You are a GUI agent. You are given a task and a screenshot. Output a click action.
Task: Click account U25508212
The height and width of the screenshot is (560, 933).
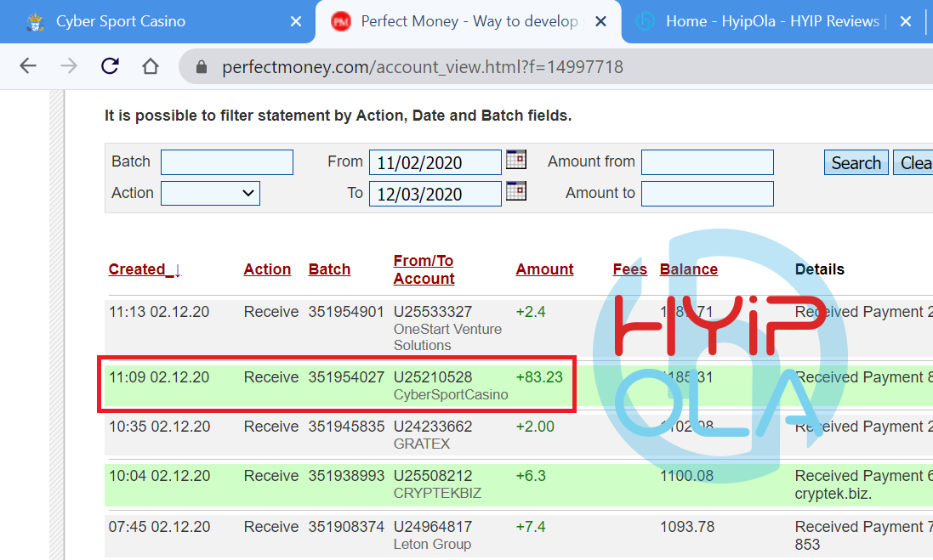(433, 476)
